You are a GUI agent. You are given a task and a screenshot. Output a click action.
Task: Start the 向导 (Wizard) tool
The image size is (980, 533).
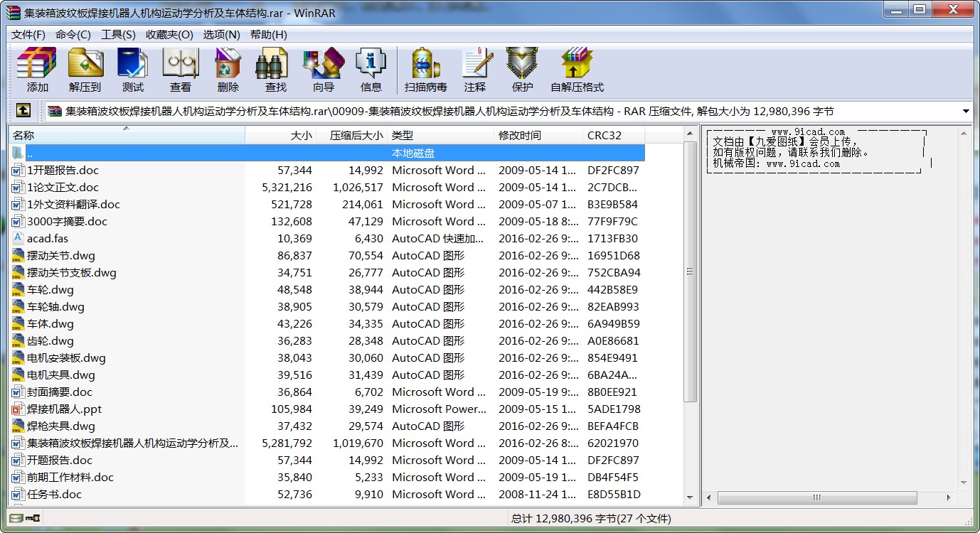[x=324, y=70]
